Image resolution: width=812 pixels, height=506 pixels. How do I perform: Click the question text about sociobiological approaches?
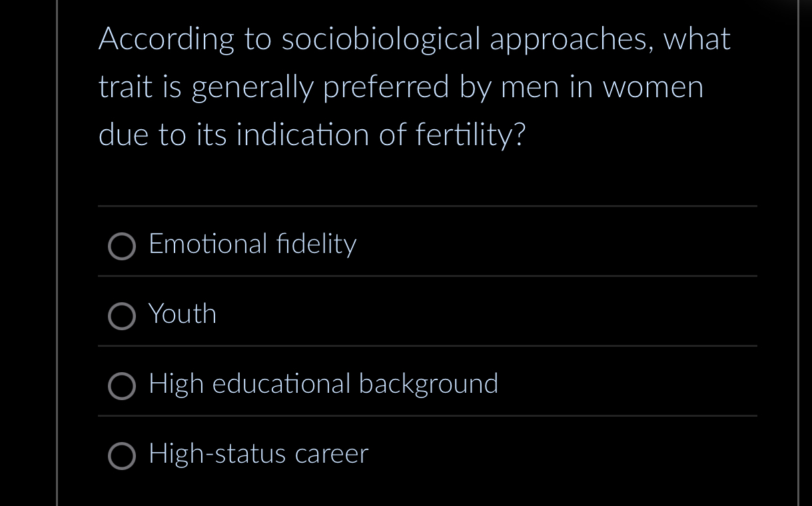pos(413,87)
